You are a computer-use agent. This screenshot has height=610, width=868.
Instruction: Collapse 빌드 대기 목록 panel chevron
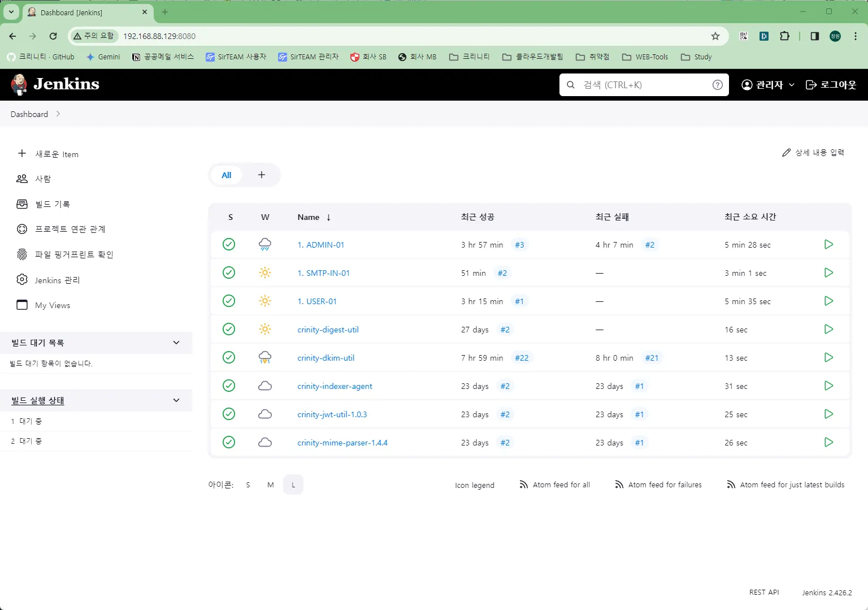tap(176, 343)
